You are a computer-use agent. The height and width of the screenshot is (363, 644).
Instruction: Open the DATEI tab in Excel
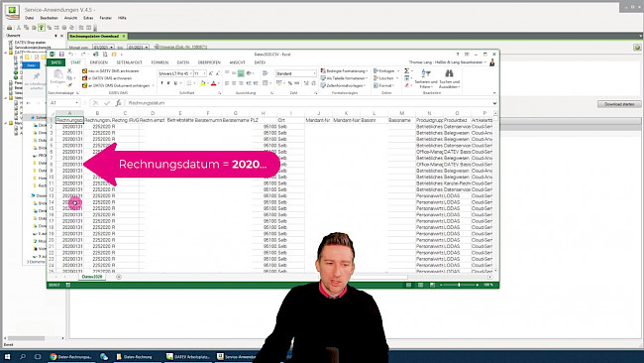[x=56, y=62]
